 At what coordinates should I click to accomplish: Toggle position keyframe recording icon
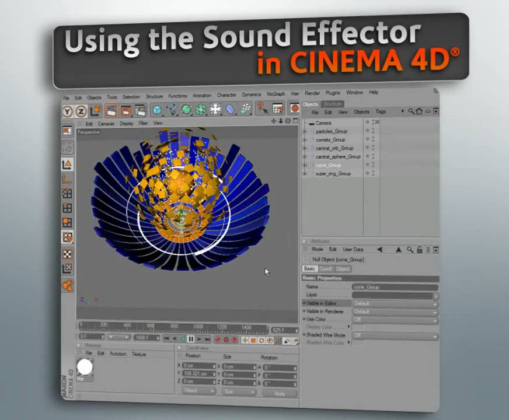click(245, 340)
